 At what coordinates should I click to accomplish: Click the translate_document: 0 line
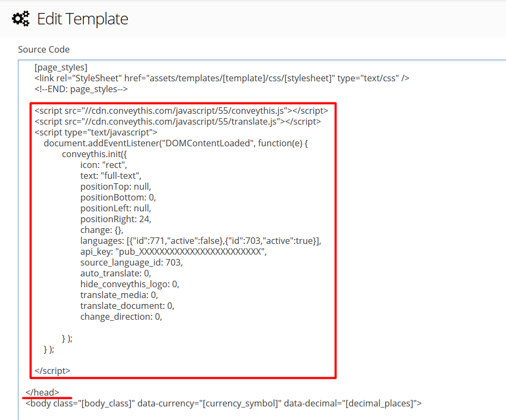(x=127, y=306)
